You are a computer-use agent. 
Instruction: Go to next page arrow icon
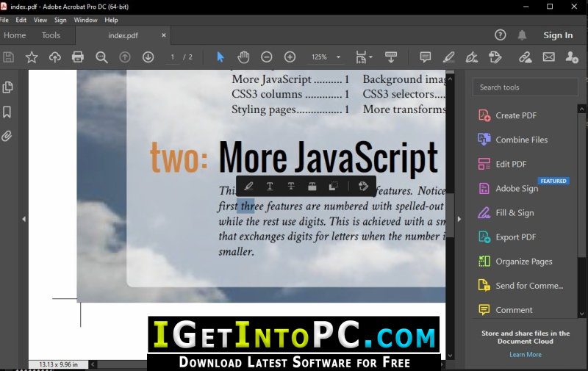[148, 57]
